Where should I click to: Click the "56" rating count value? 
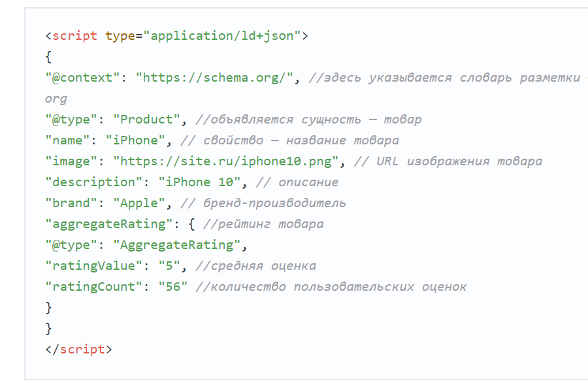click(x=173, y=286)
